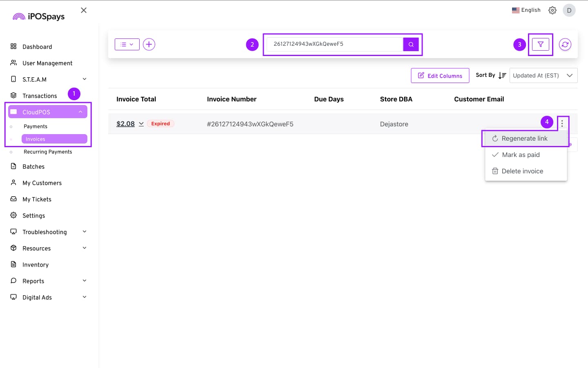Image resolution: width=588 pixels, height=368 pixels.
Task: Click the user avatar labeled D
Action: pyautogui.click(x=569, y=10)
